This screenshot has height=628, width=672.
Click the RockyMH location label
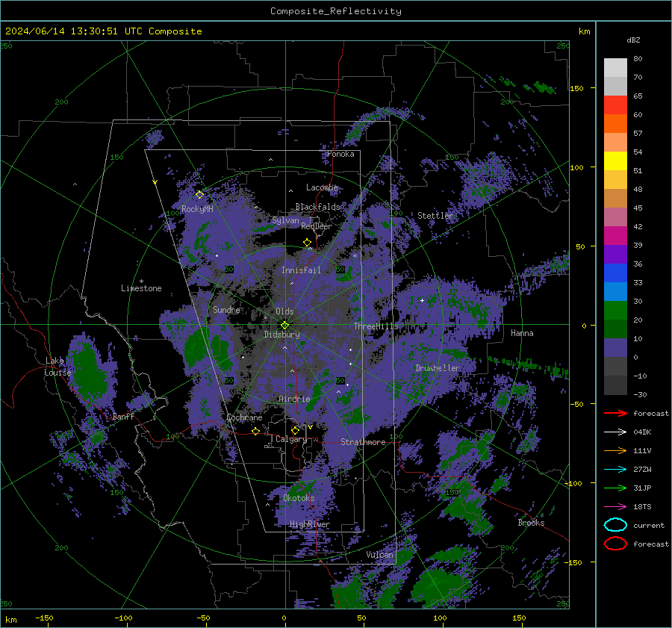tap(197, 209)
